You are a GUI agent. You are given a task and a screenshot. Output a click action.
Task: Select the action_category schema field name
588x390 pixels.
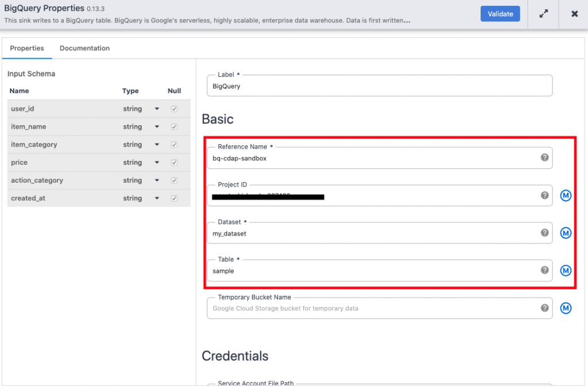37,180
